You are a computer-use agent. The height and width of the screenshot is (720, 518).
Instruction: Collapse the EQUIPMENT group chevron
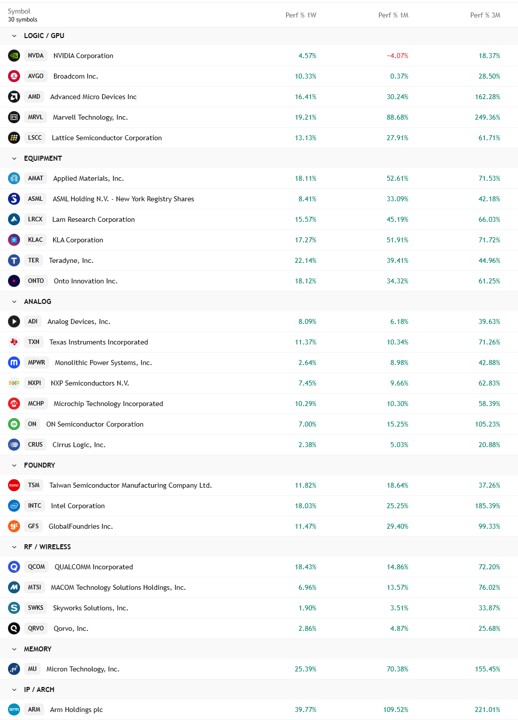pos(14,158)
